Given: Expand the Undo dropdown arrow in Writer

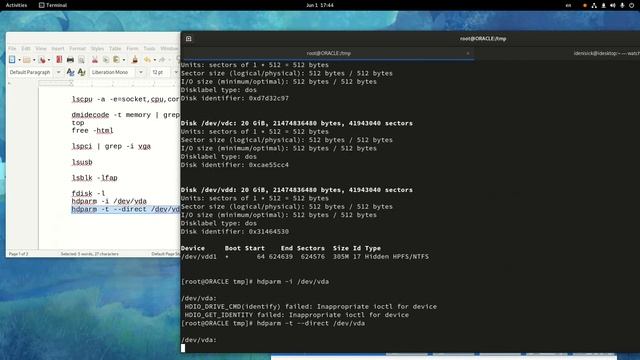Looking at the screenshot, I should pos(154,60).
